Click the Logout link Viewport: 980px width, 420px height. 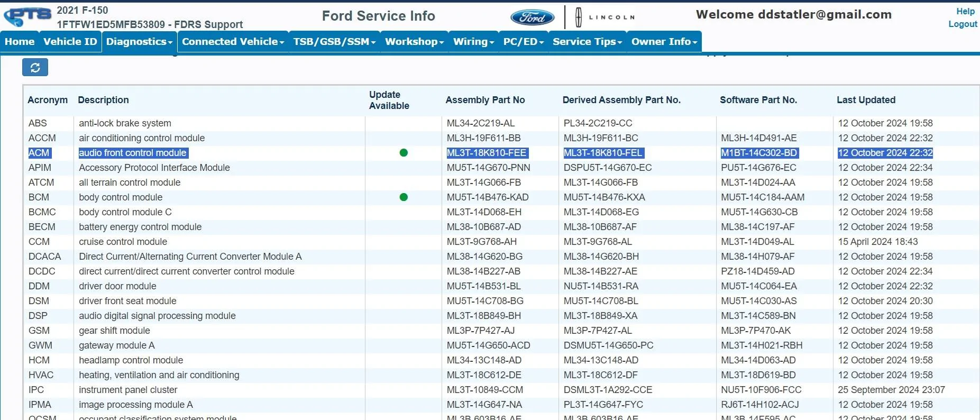[963, 24]
